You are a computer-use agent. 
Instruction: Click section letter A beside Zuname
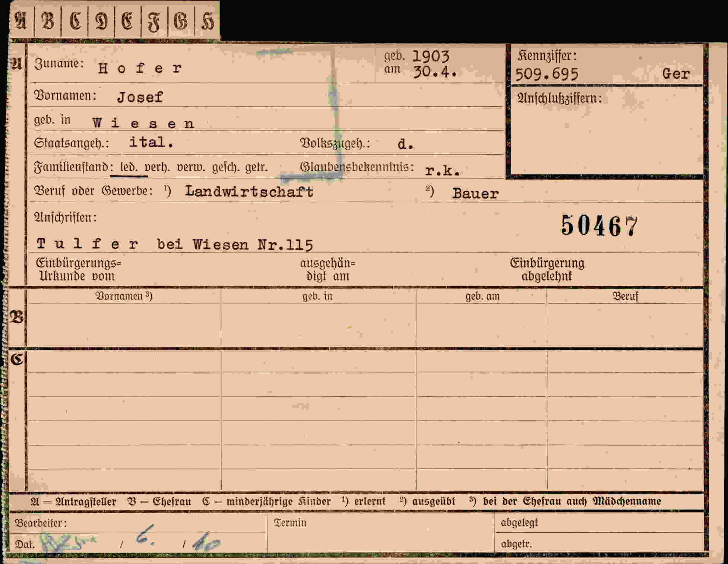tap(16, 63)
